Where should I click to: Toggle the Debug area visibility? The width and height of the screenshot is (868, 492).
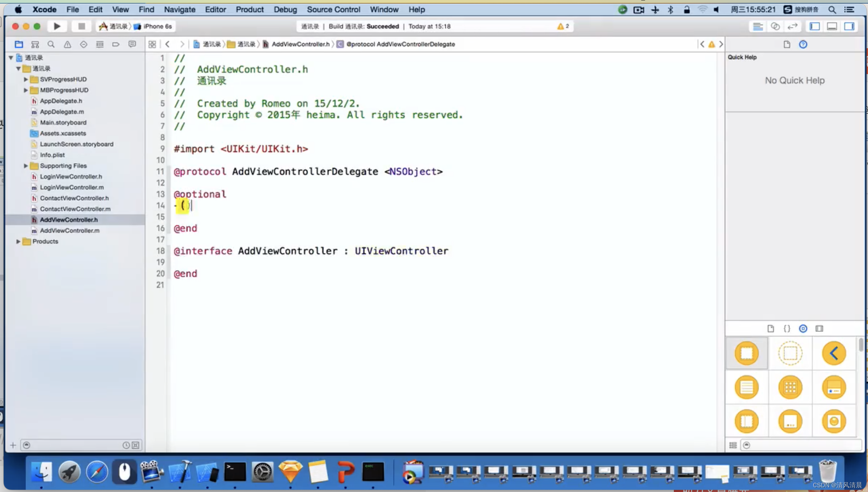coord(832,26)
